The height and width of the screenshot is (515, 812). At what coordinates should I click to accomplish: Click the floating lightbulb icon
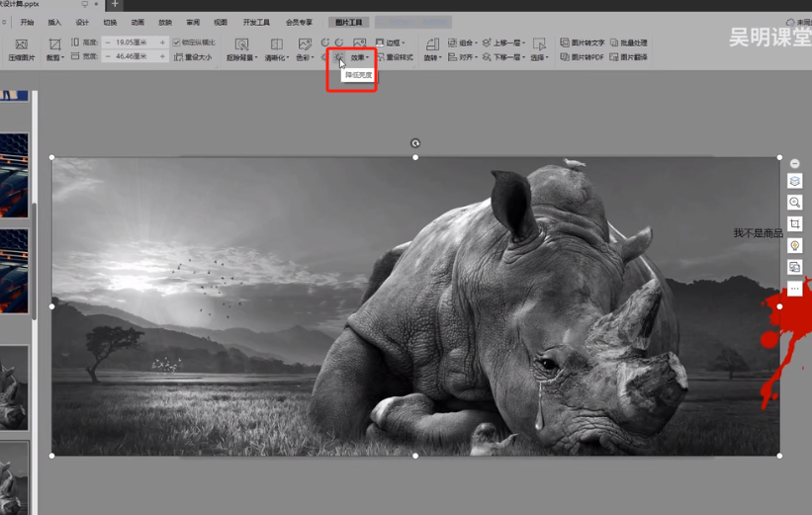click(x=795, y=246)
